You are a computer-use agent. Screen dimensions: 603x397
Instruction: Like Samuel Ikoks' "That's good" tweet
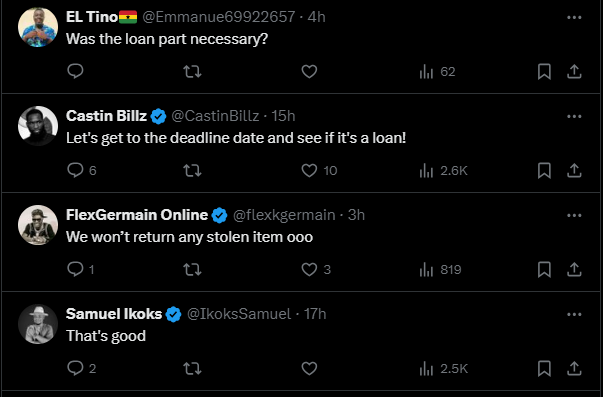pos(309,369)
